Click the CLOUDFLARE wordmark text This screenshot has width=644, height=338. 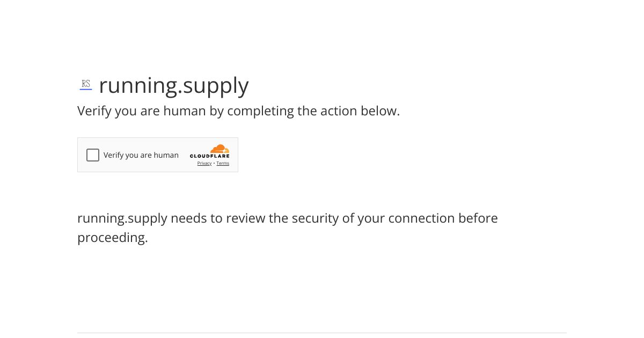pyautogui.click(x=210, y=156)
